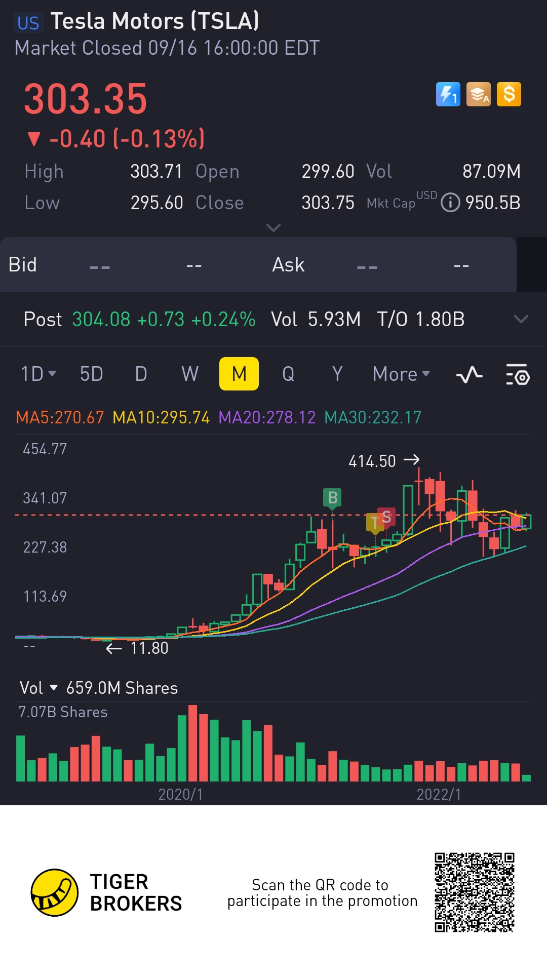This screenshot has height=980, width=547.
Task: Switch to the 5D chart tab
Action: [92, 374]
